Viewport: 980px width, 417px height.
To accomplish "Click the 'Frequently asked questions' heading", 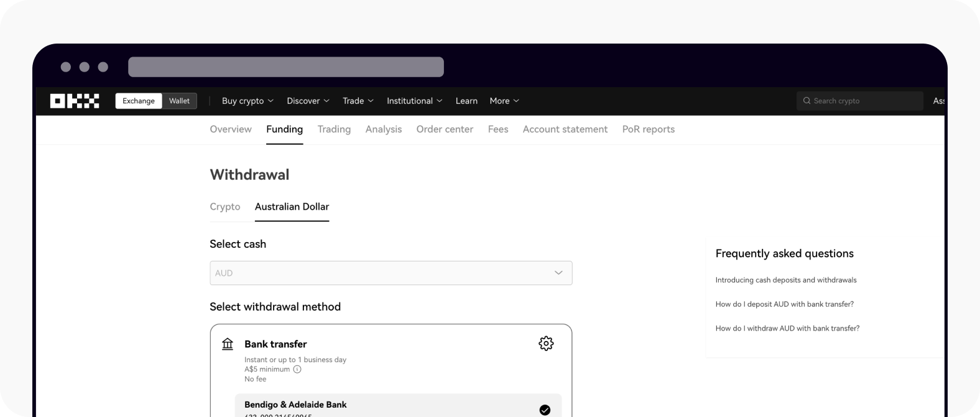I will tap(785, 253).
